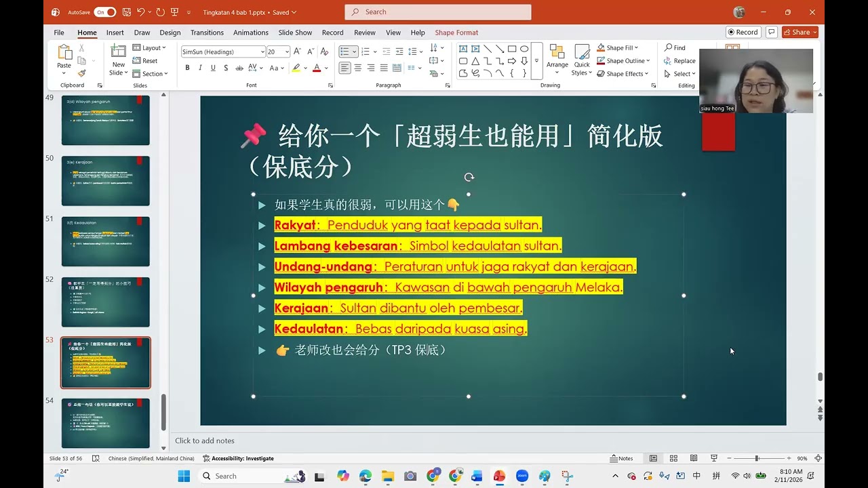Select the Text Box shape
The height and width of the screenshot is (488, 868).
click(463, 49)
